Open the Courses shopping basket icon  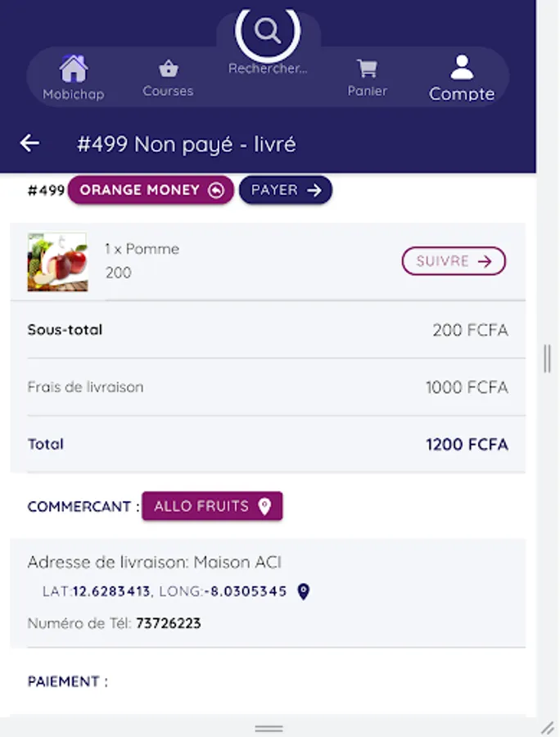(x=168, y=68)
